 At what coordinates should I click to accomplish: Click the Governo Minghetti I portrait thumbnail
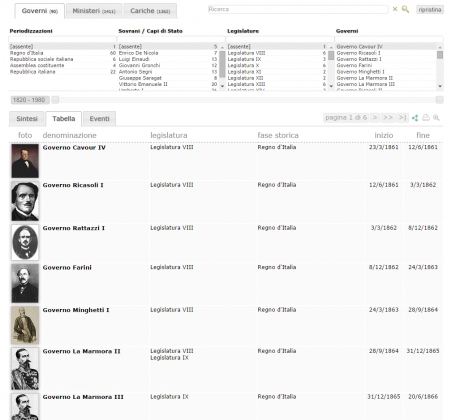tap(25, 325)
